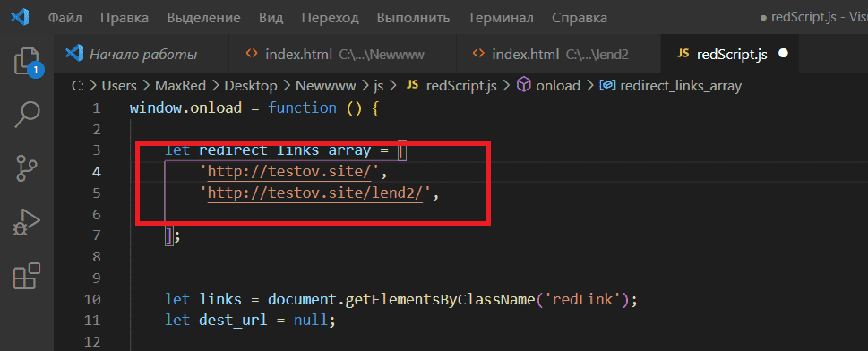
Task: Open the Search view icon
Action: [x=27, y=114]
